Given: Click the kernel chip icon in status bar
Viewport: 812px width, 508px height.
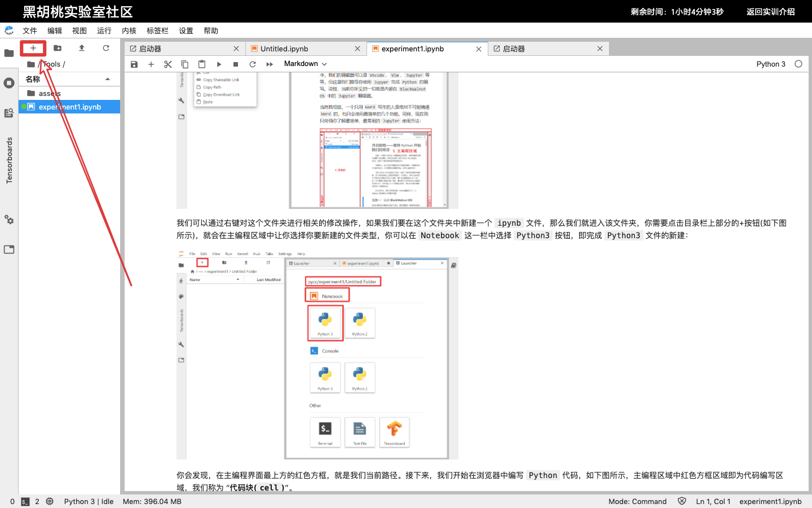Looking at the screenshot, I should click(x=50, y=501).
